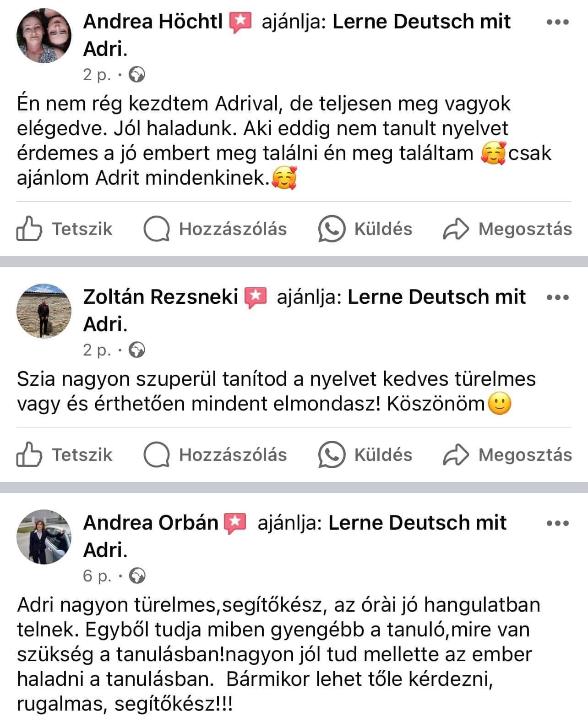This screenshot has height=723, width=588.
Task: Click the share arrow icon under Höchtl's post
Action: 456,229
